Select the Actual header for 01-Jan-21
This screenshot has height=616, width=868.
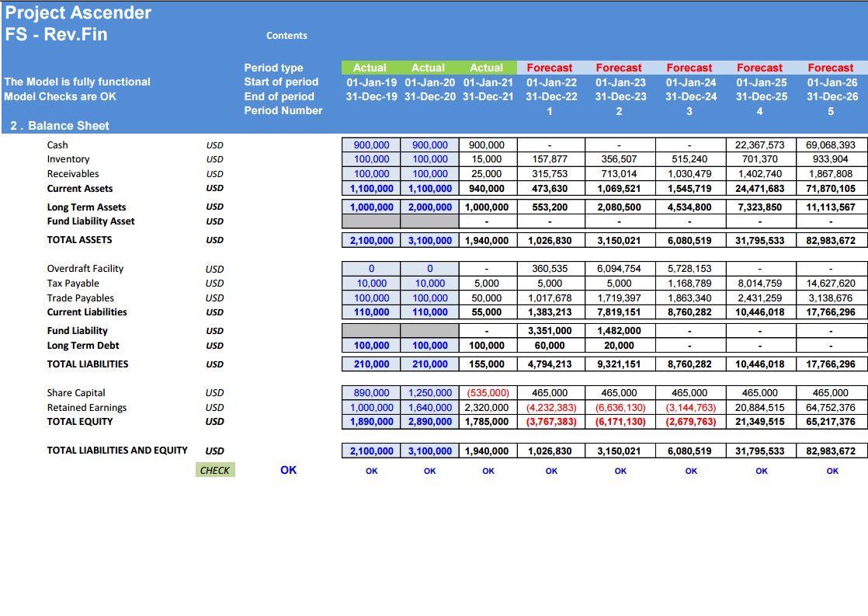click(487, 68)
